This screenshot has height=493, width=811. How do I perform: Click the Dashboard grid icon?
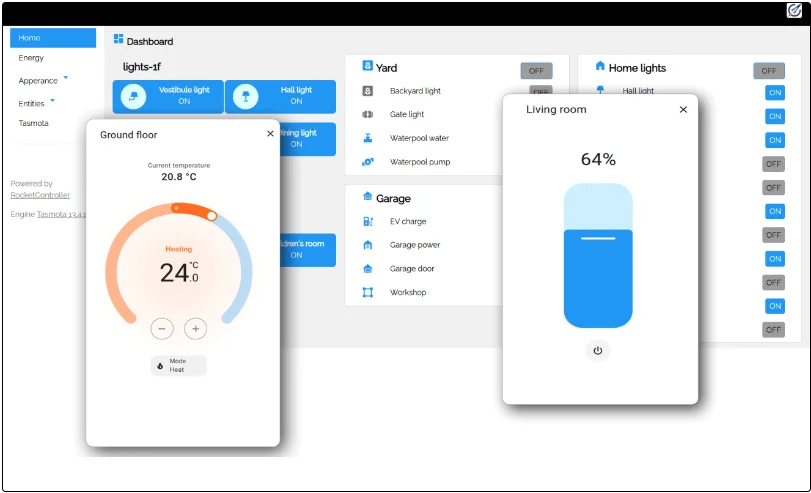(x=118, y=39)
